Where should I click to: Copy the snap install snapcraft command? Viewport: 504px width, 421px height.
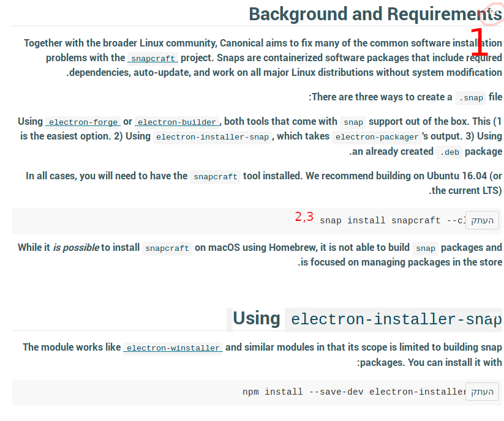point(481,220)
